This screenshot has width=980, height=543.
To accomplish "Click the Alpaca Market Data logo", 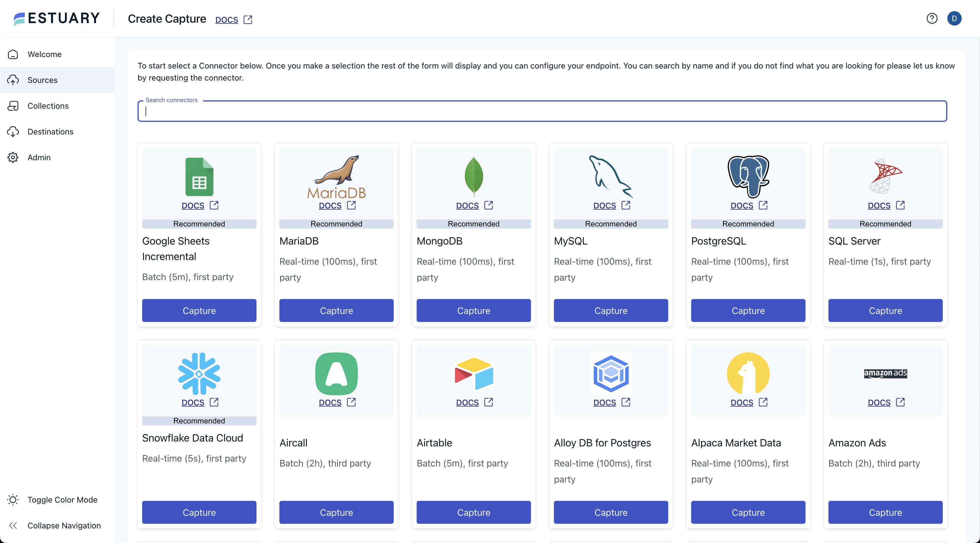I will pyautogui.click(x=748, y=373).
